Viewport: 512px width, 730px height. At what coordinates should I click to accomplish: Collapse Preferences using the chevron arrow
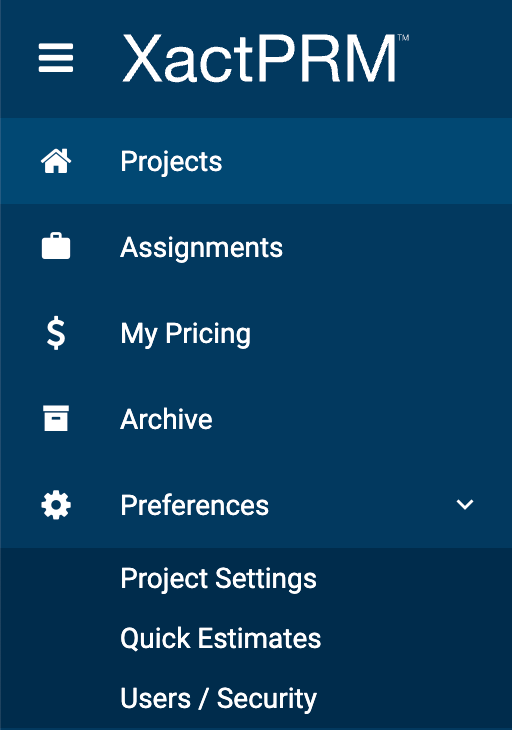[465, 505]
